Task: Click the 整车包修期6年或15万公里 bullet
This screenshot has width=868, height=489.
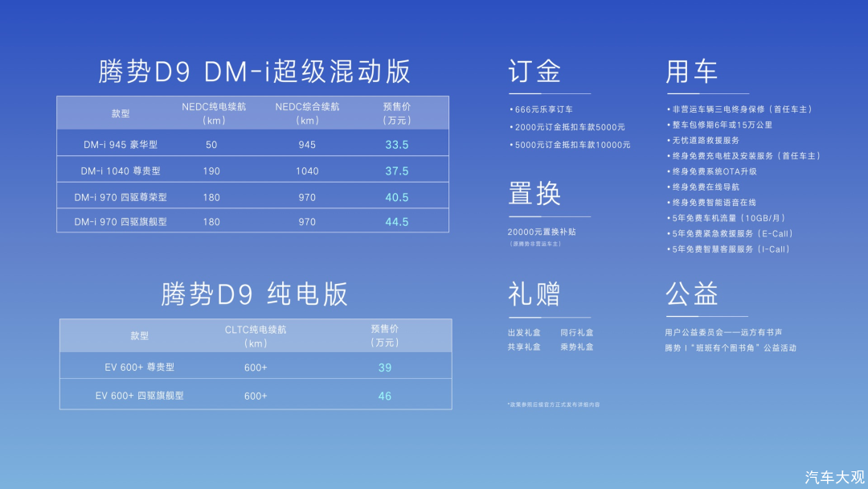Action: (719, 125)
